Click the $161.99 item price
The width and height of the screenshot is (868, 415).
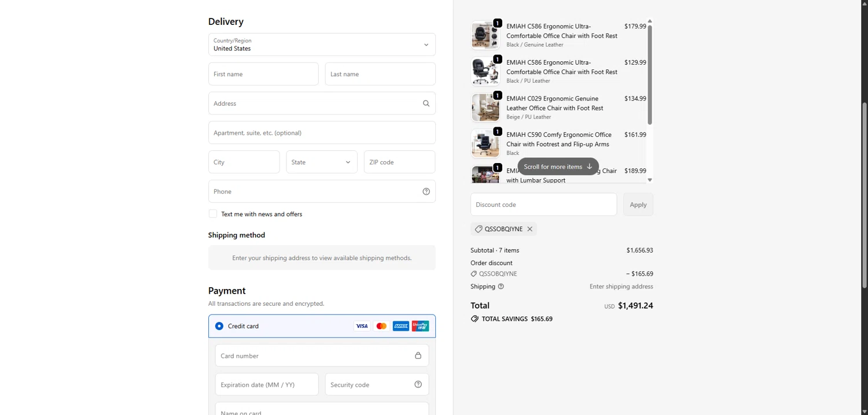tap(635, 135)
